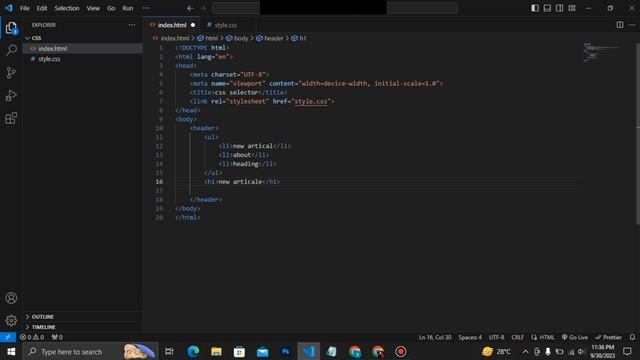This screenshot has width=640, height=360.
Task: Open Explorer views and more actions ellipsis
Action: [x=131, y=25]
